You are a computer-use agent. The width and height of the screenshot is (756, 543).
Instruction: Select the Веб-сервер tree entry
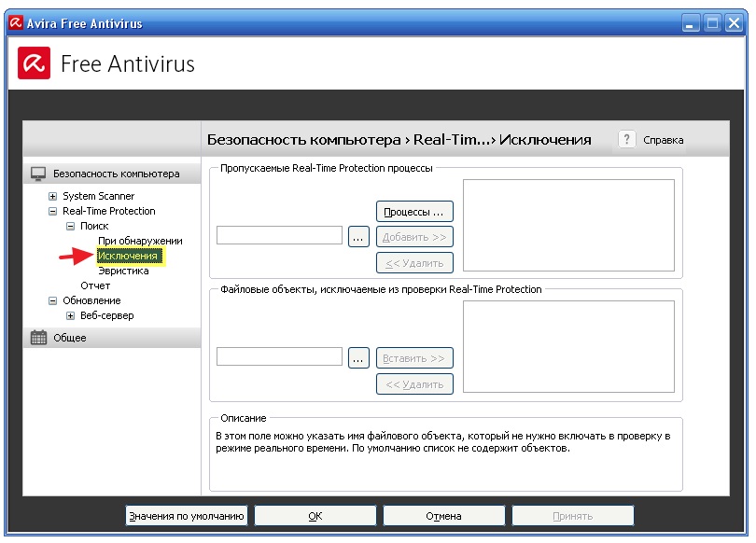107,315
